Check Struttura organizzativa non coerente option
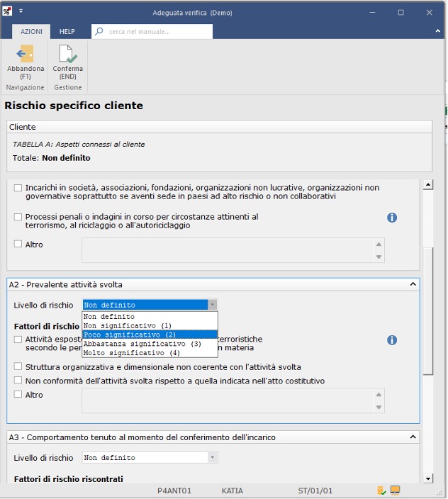The image size is (448, 499). (x=18, y=367)
